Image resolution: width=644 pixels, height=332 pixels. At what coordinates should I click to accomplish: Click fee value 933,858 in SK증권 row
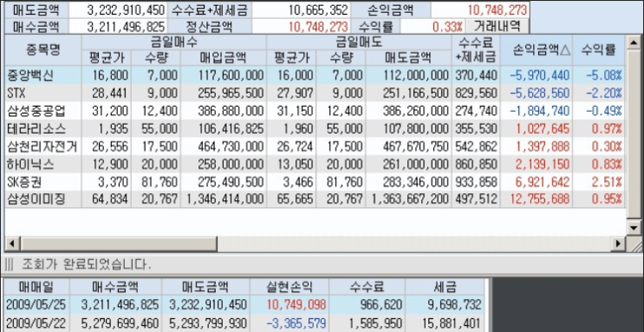coord(476,182)
